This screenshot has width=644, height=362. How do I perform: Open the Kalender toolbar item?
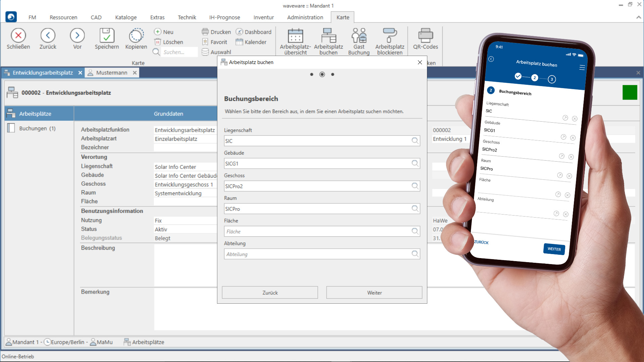(251, 42)
